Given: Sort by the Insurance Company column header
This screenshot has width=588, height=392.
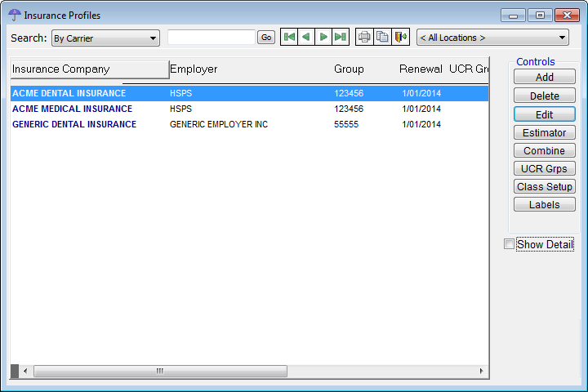Looking at the screenshot, I should 88,69.
